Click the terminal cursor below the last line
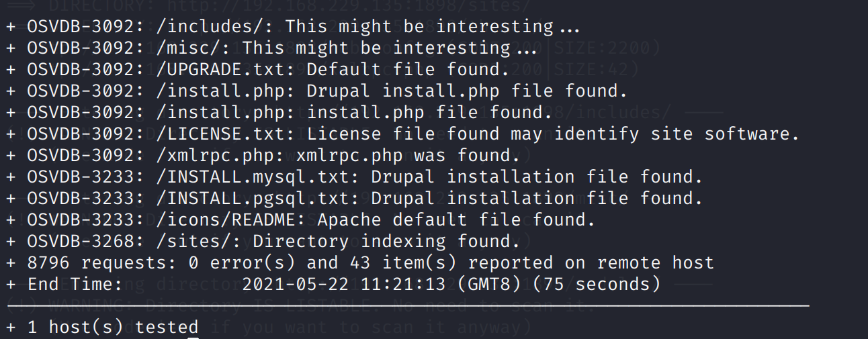Image resolution: width=868 pixels, height=339 pixels. (193, 337)
